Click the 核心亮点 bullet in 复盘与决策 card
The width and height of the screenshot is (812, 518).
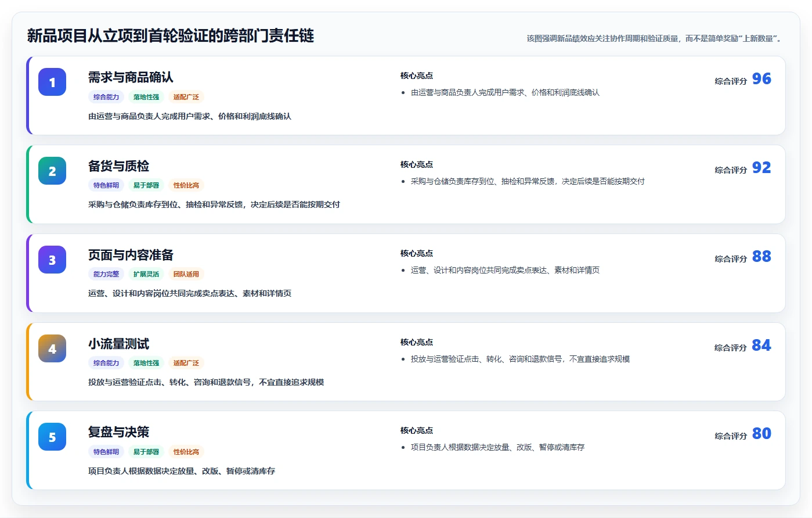click(x=497, y=447)
